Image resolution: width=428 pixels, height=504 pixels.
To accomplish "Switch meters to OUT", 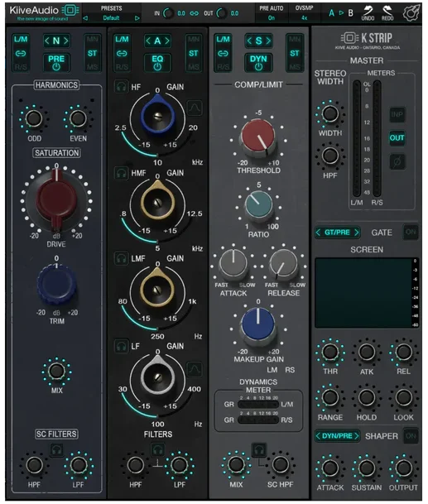I will point(397,138).
